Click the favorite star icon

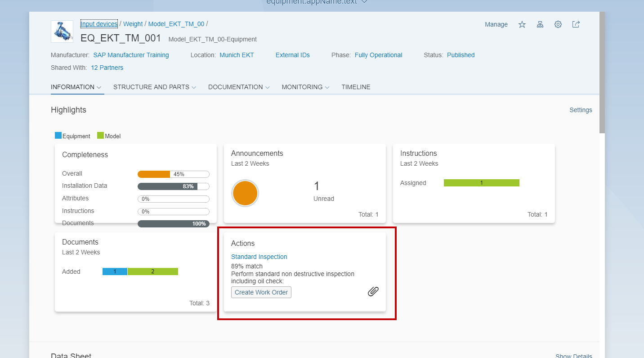522,24
